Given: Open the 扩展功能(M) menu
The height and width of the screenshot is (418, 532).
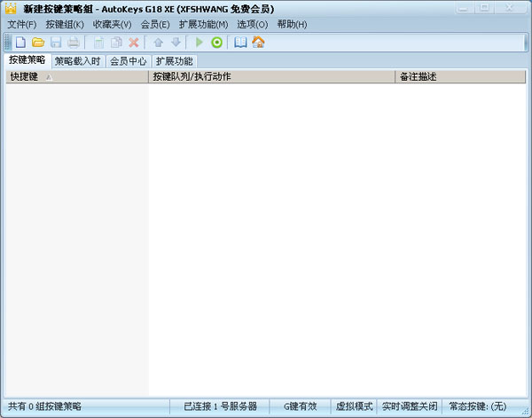Looking at the screenshot, I should pyautogui.click(x=203, y=24).
